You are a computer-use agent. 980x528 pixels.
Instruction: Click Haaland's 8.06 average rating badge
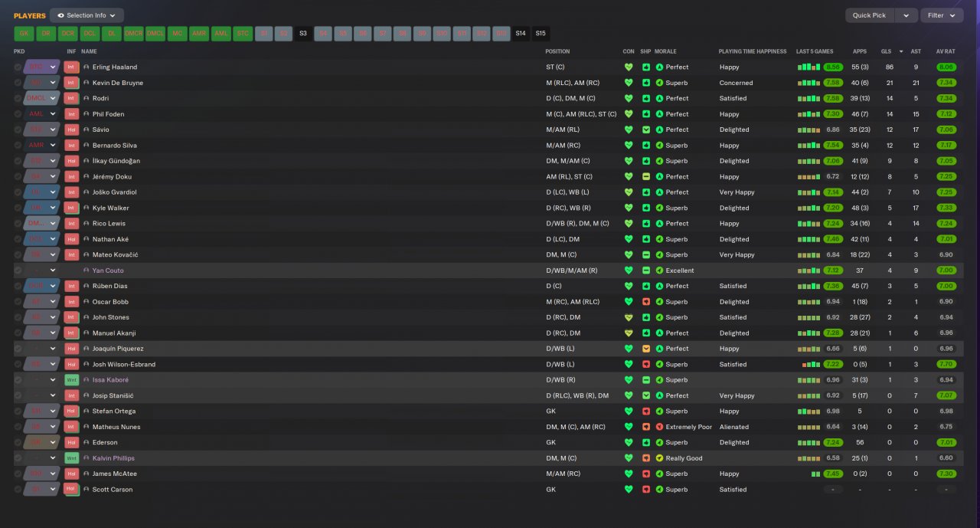946,67
